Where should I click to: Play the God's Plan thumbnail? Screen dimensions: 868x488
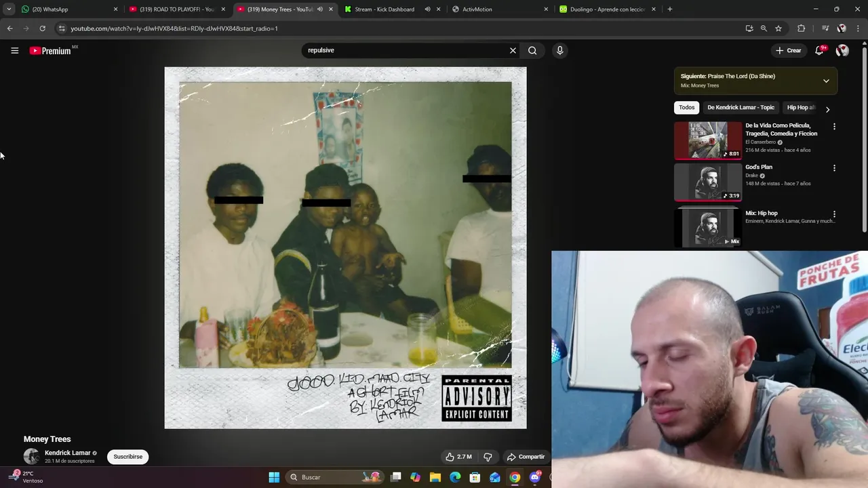click(708, 182)
